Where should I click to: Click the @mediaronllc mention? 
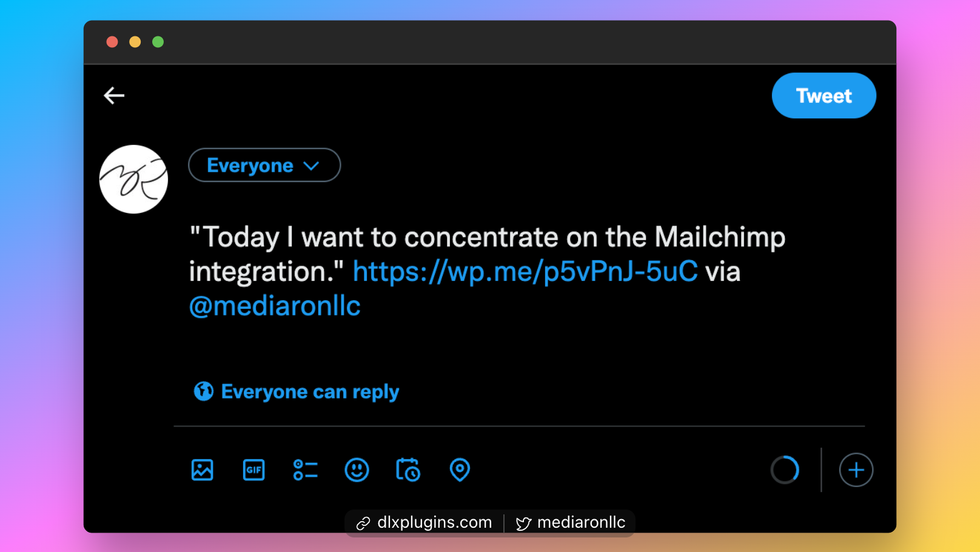tap(275, 306)
